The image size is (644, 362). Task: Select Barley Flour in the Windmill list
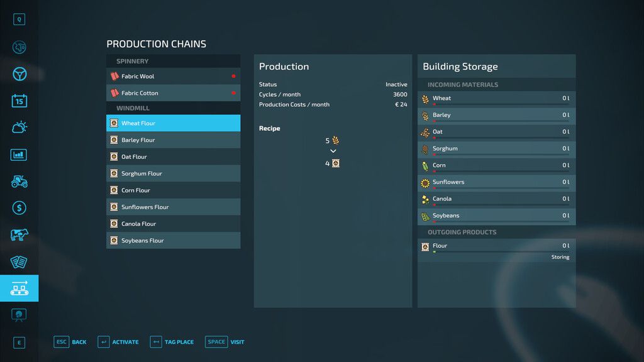pyautogui.click(x=173, y=140)
